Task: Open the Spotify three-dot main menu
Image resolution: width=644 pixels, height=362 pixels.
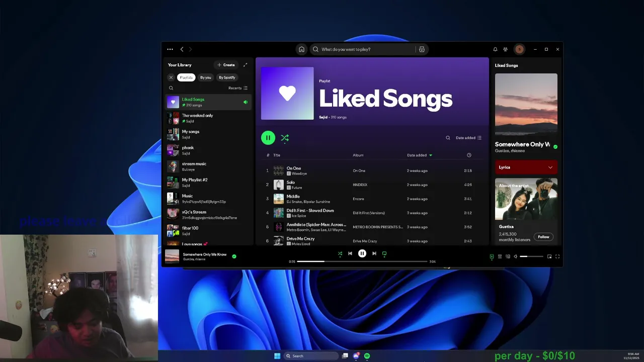Action: 170,49
